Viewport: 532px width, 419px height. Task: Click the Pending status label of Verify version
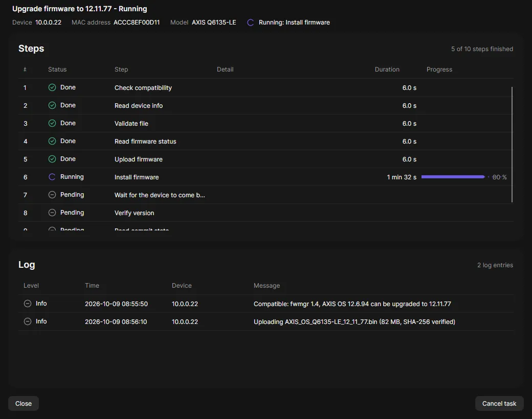[72, 213]
